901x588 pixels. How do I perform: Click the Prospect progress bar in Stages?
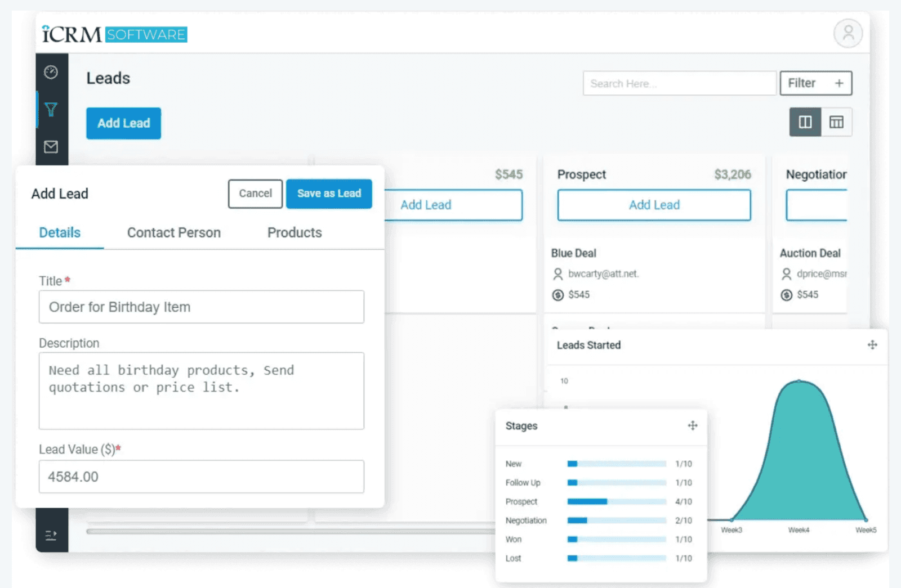pyautogui.click(x=616, y=501)
